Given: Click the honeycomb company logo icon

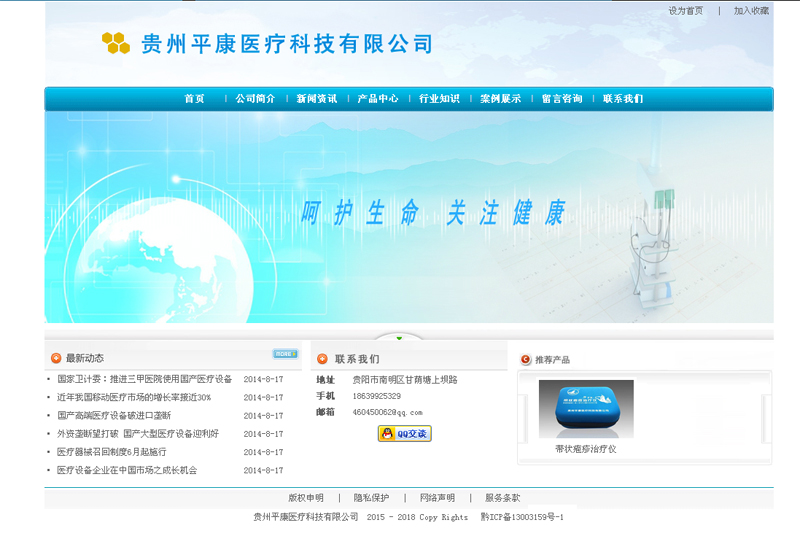Looking at the screenshot, I should [115, 42].
